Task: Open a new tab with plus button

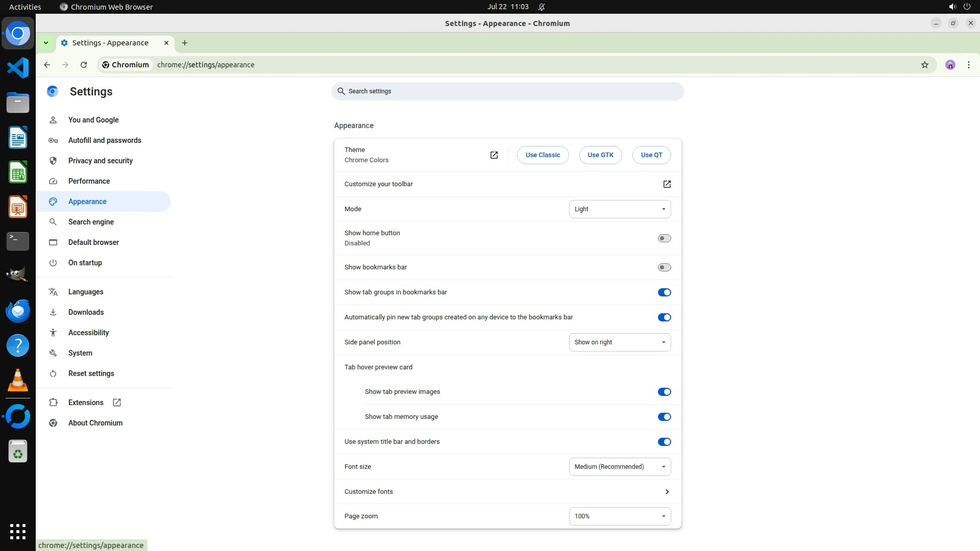Action: [x=185, y=43]
